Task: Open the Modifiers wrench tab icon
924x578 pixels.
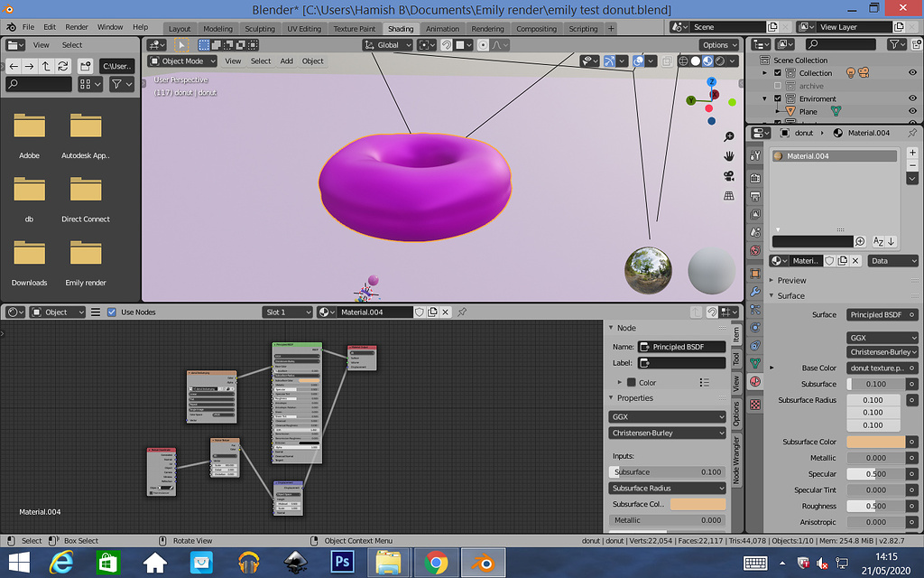Action: point(755,292)
